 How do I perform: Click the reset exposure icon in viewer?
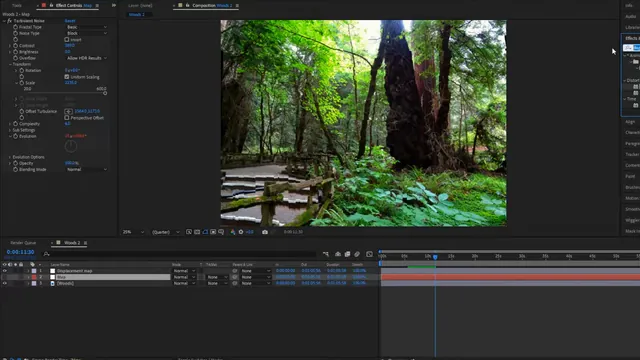(x=241, y=232)
